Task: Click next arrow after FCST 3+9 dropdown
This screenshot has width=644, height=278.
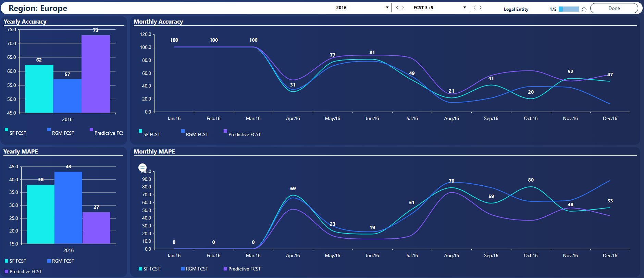Action: (481, 8)
